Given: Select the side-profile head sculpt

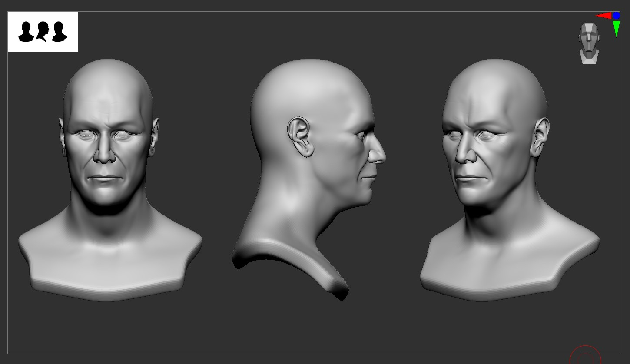Looking at the screenshot, I should [308, 179].
